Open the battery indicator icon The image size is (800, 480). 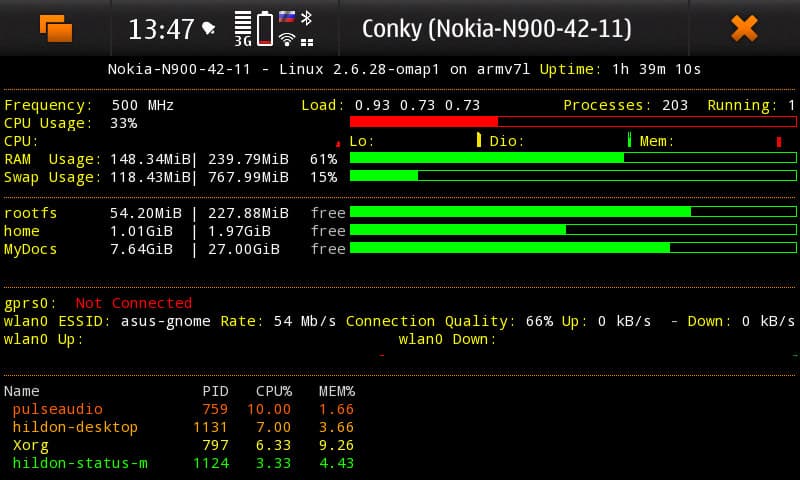tap(265, 29)
